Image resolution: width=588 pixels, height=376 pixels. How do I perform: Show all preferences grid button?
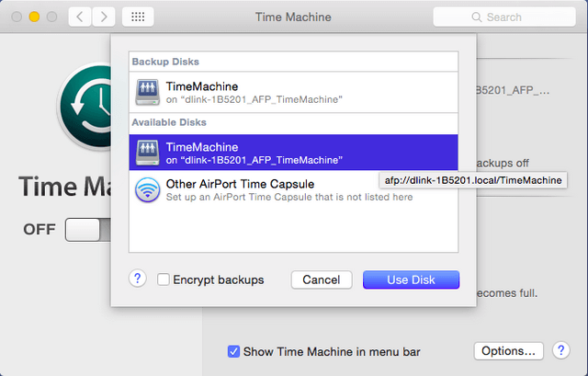(138, 17)
